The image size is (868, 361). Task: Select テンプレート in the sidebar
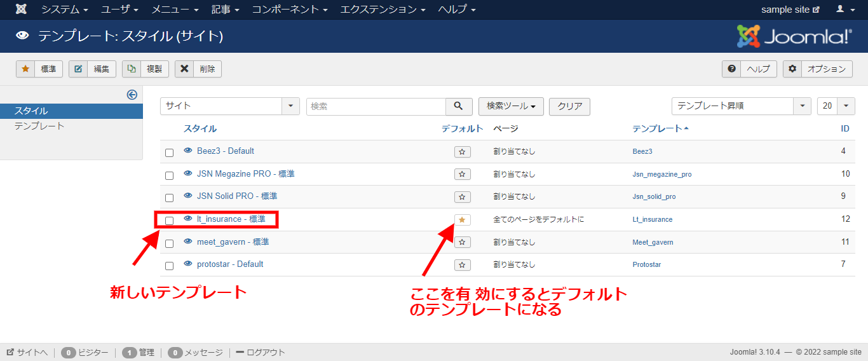39,126
